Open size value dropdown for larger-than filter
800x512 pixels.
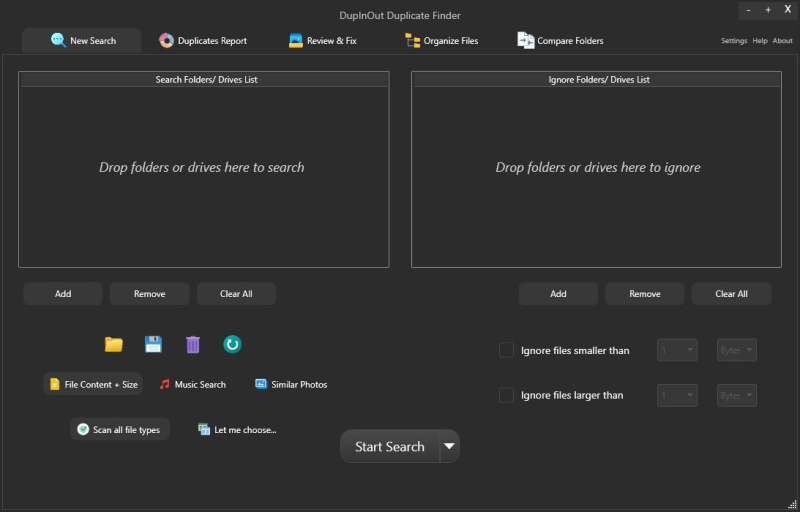677,395
